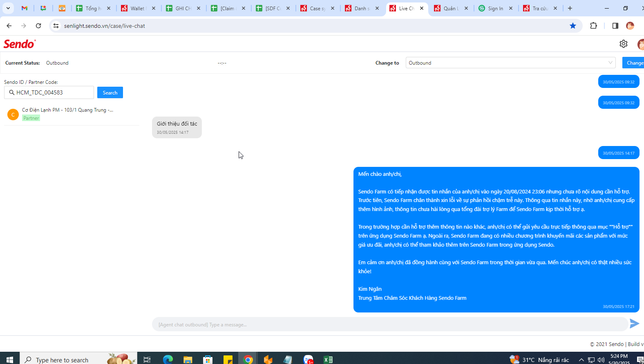Image resolution: width=644 pixels, height=364 pixels.
Task: Open pinned Gmail tab
Action: (25, 8)
